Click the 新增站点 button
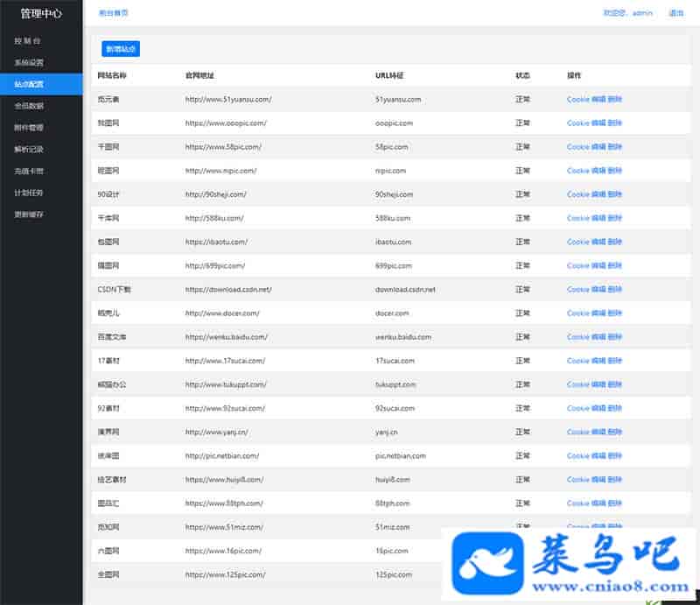 pyautogui.click(x=121, y=49)
